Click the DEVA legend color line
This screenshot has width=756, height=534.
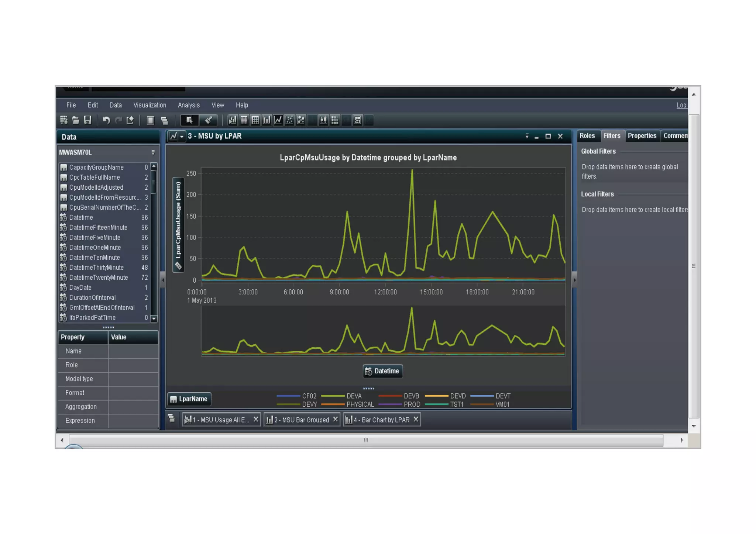(333, 396)
